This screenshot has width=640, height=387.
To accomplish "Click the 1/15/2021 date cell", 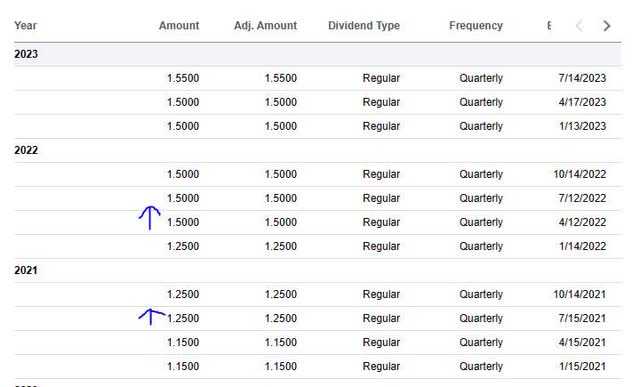I will 582,367.
